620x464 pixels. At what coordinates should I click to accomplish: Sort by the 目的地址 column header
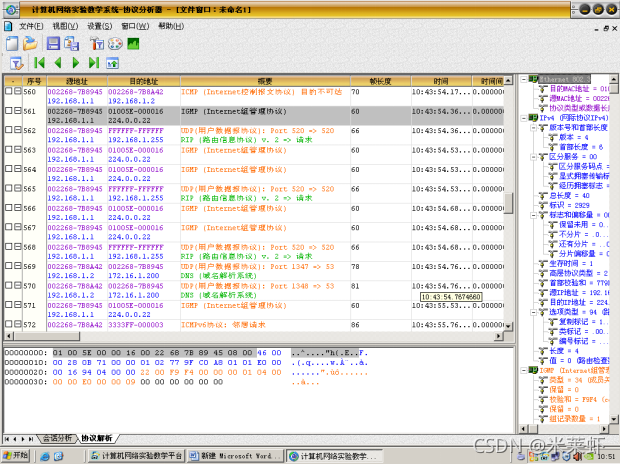click(144, 81)
